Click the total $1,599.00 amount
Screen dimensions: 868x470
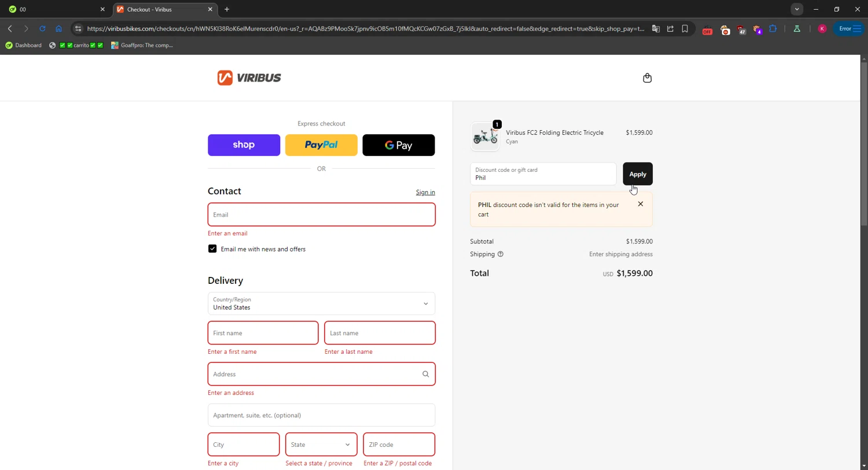pos(634,273)
